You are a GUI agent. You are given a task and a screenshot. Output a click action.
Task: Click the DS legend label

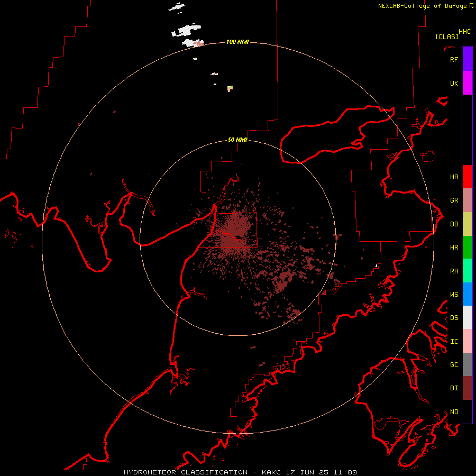(454, 318)
